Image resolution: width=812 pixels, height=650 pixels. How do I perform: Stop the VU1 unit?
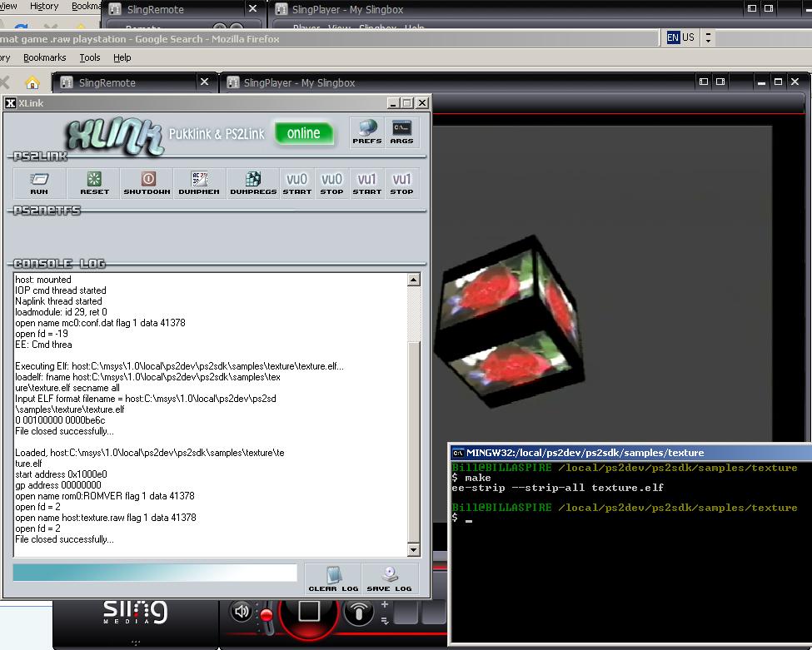pyautogui.click(x=401, y=182)
